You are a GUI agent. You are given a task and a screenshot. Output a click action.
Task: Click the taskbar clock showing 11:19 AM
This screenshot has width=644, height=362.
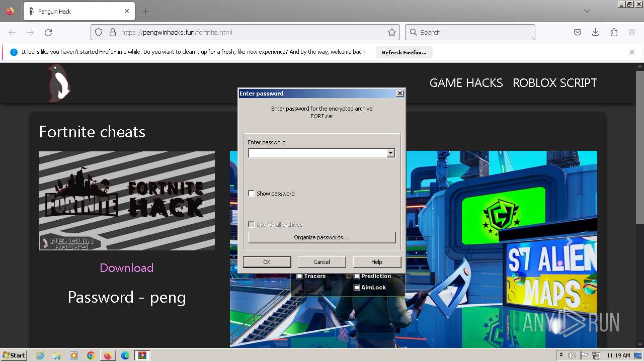coord(618,355)
